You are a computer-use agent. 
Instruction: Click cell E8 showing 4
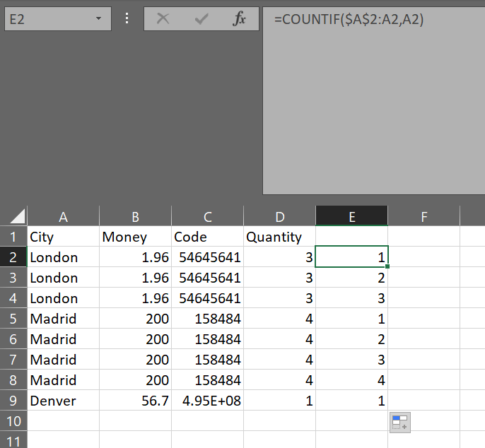351,379
